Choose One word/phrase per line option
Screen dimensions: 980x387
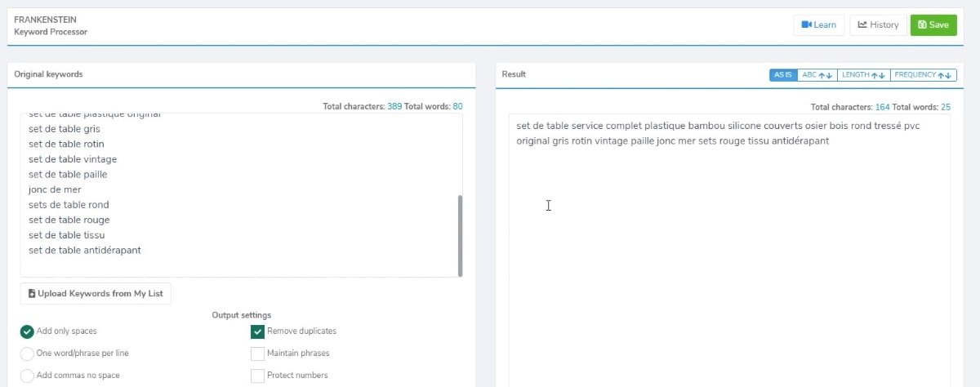27,354
